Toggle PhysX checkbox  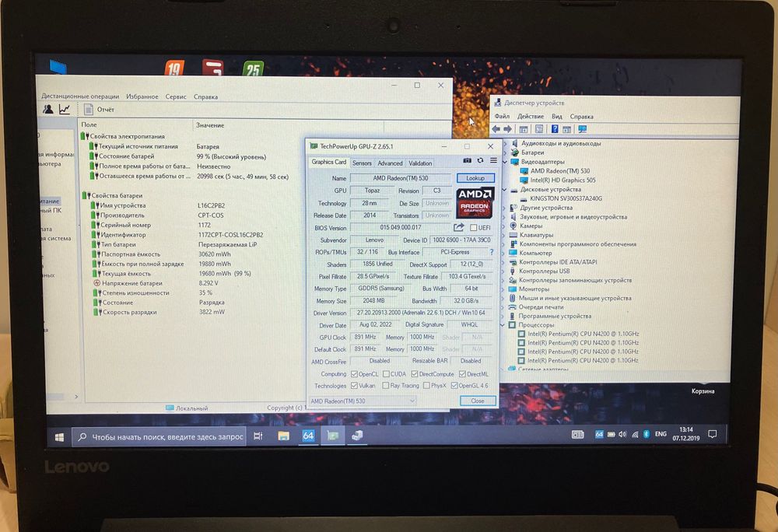[426, 385]
